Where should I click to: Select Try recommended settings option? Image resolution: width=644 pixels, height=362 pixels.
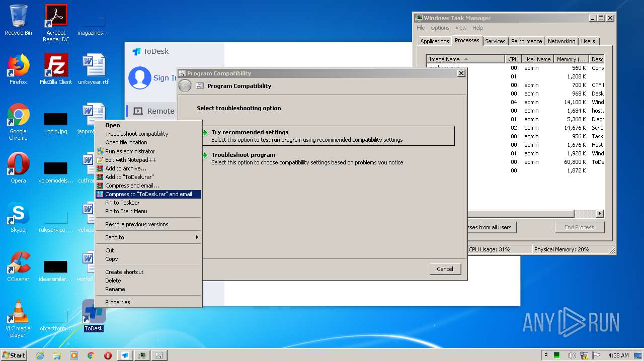[x=328, y=136]
